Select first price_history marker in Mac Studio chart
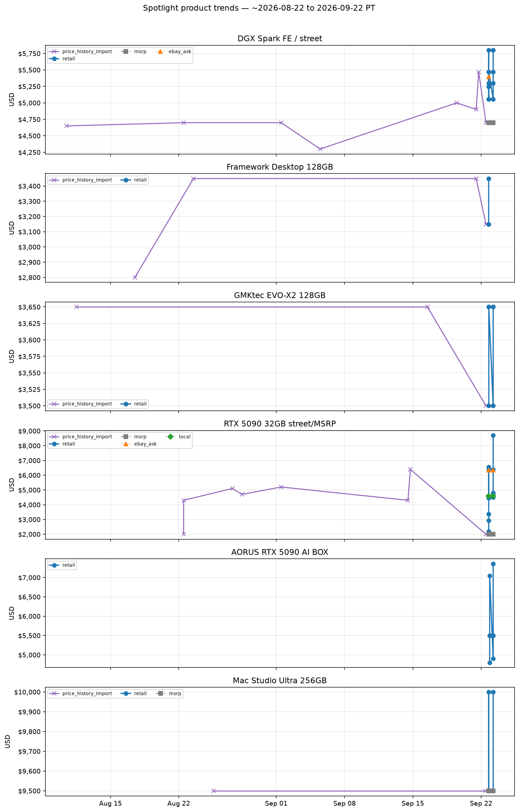The width and height of the screenshot is (519, 812). tap(213, 791)
